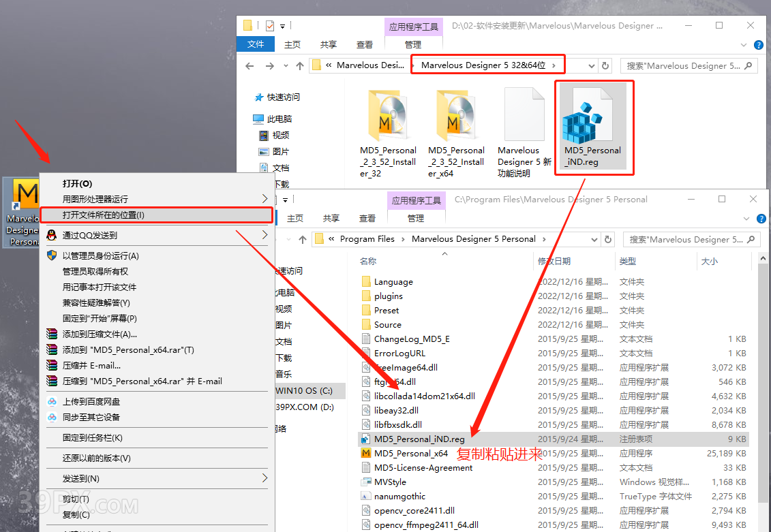Select the 快速访问 item in the top sidebar
This screenshot has height=532, width=771.
pyautogui.click(x=283, y=97)
